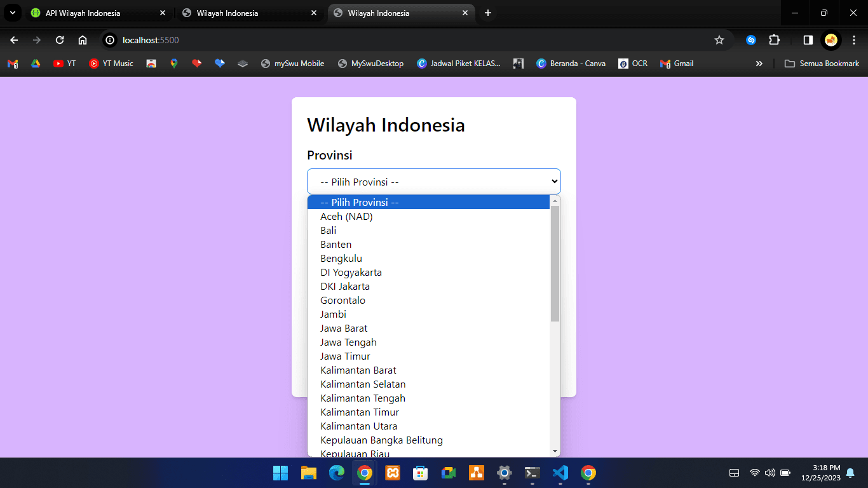Open the Extensions puzzle icon
868x488 pixels.
pyautogui.click(x=774, y=40)
